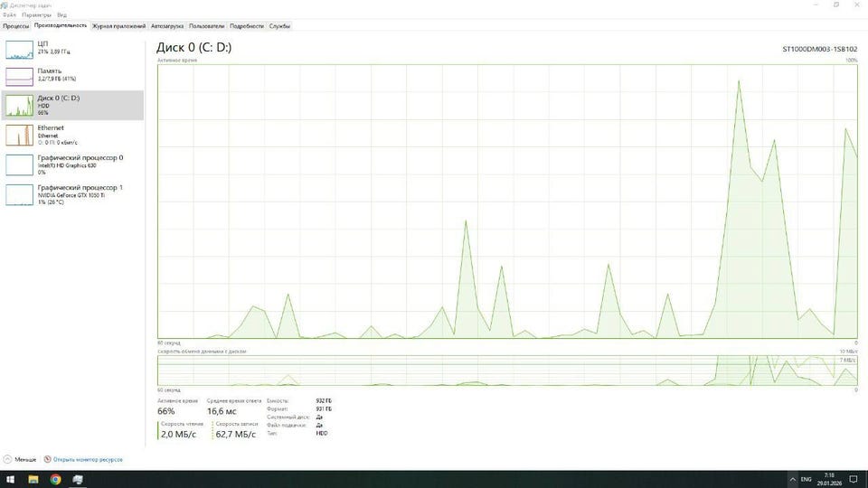Screen dimensions: 868x488
Task: Show hidden system tray icons
Action: coord(793,479)
